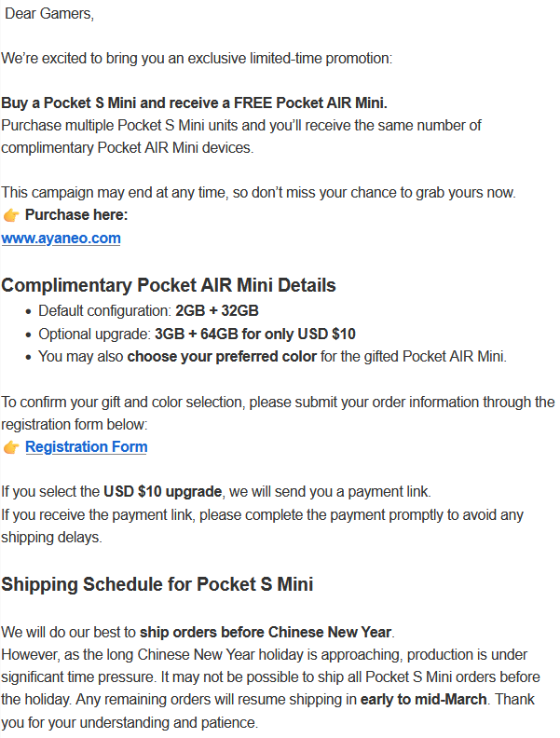Select the "Shipping Schedule for Pocket S Mini" heading
Viewport: 560px width, 738px height.
click(x=157, y=584)
